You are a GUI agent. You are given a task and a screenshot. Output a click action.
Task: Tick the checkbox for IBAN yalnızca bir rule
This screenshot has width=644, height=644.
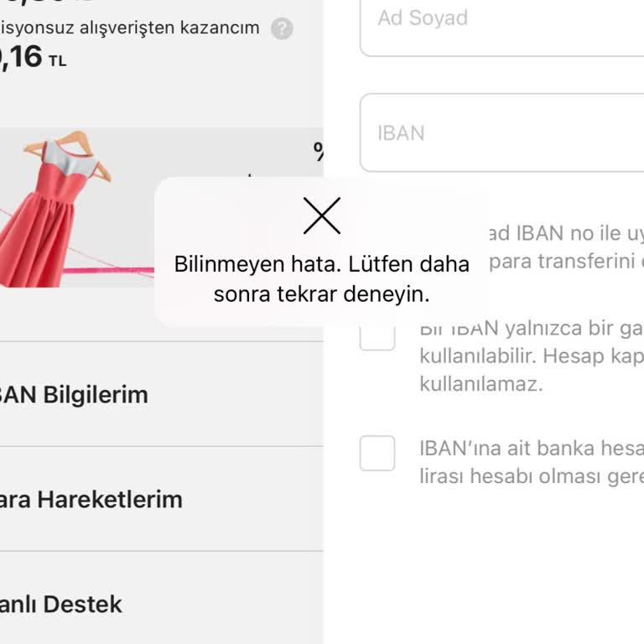[377, 338]
